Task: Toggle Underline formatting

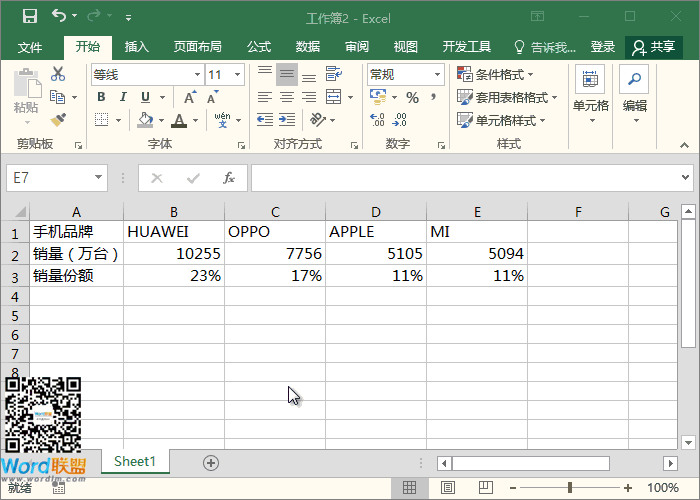Action: coord(145,97)
